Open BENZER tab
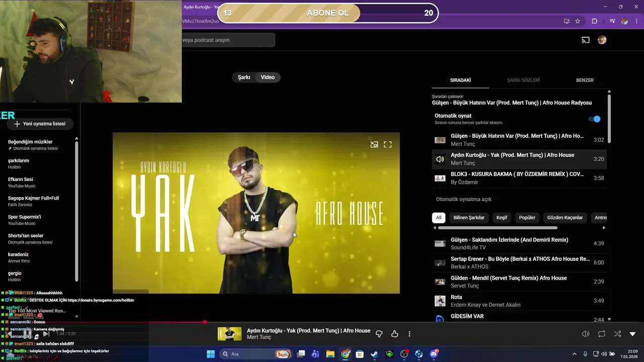The height and width of the screenshot is (362, 644). coord(585,80)
